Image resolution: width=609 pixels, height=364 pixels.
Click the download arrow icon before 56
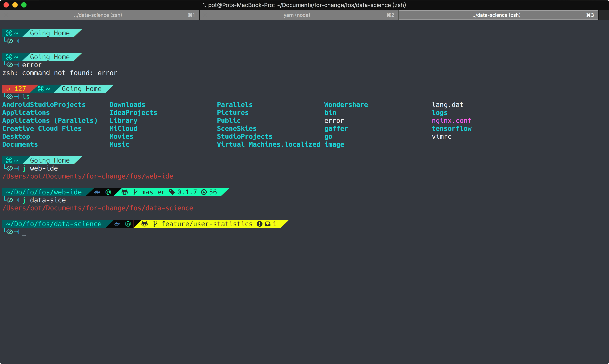[x=204, y=192]
